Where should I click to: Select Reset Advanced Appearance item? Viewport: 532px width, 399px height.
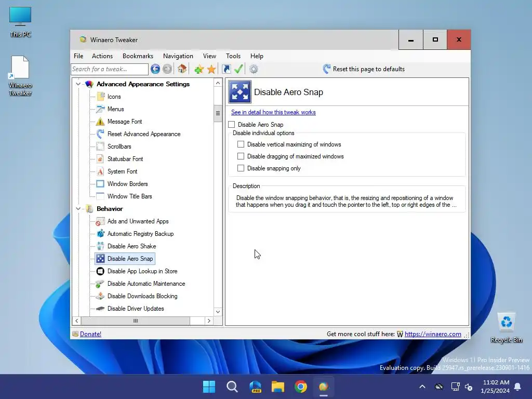point(144,134)
